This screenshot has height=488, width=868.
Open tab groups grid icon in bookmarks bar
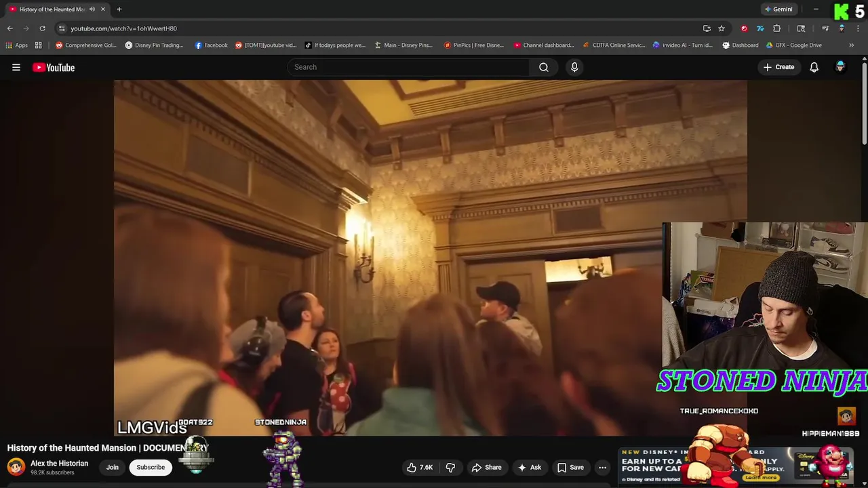(39, 45)
